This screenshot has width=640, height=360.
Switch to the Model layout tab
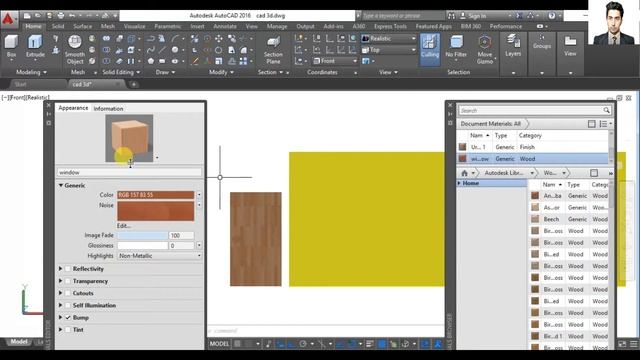(x=19, y=342)
